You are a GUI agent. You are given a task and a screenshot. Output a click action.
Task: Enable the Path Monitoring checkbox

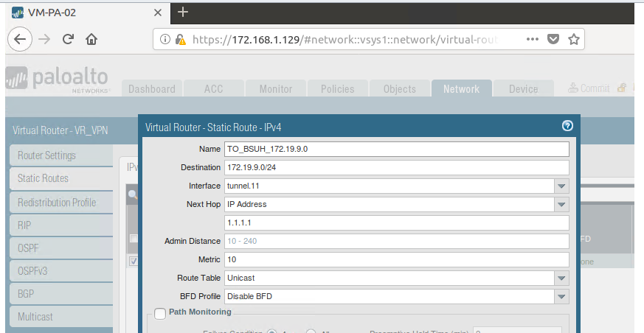[x=160, y=314]
